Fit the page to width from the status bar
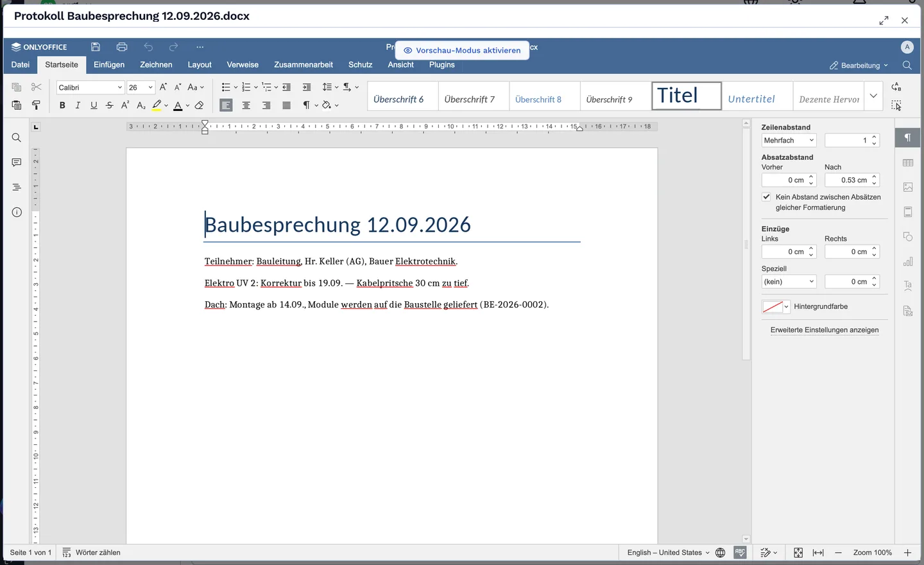This screenshot has height=565, width=924. point(818,553)
